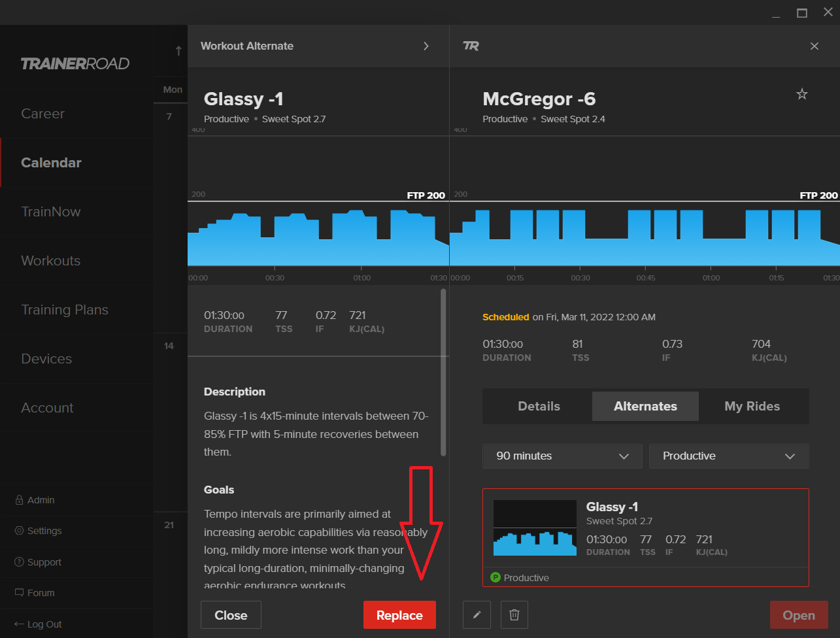This screenshot has height=638, width=840.
Task: Click the trash delete icon
Action: tap(514, 615)
